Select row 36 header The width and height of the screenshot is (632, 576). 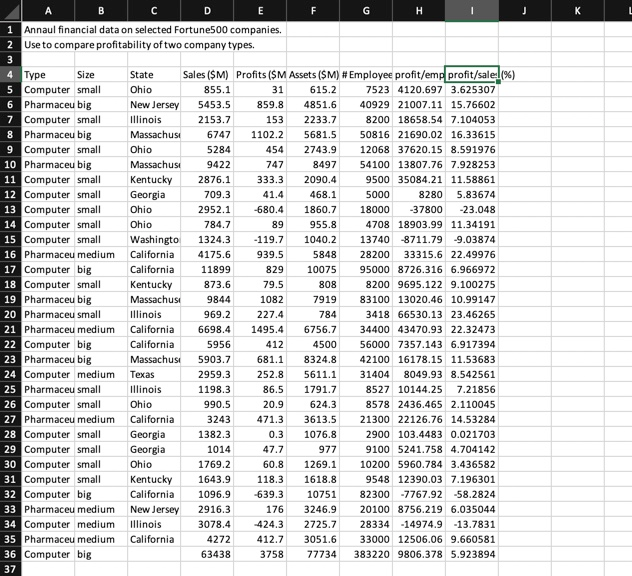coord(10,554)
